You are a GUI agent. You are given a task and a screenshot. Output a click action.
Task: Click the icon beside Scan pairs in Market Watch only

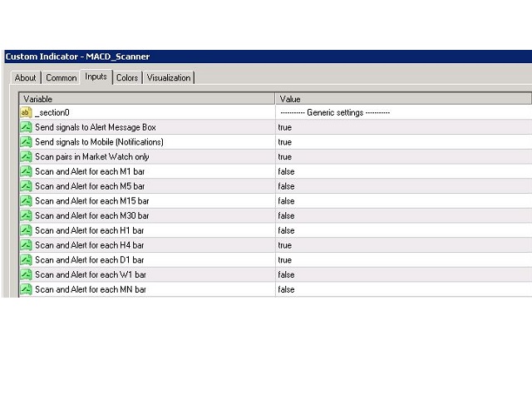(26, 157)
